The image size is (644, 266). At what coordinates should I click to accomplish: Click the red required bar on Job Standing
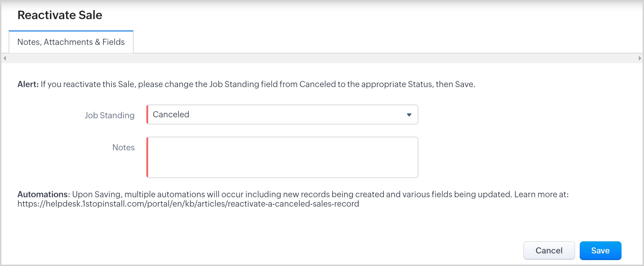(x=147, y=115)
